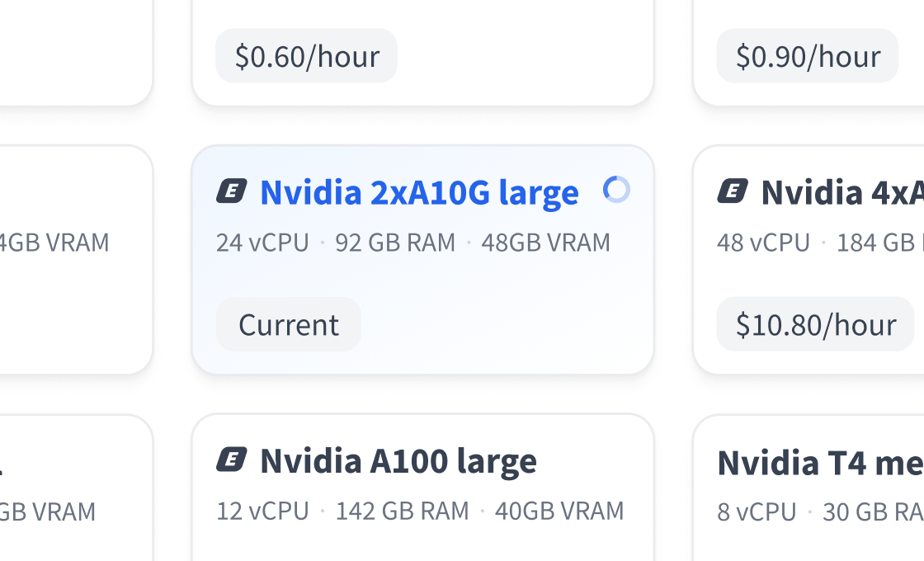Screen dimensions: 924x561
Task: Click the $0.60/hour price badge
Action: (x=305, y=56)
